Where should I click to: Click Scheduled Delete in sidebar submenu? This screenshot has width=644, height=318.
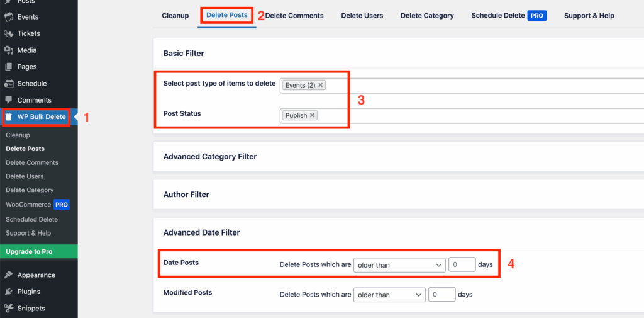coord(31,219)
